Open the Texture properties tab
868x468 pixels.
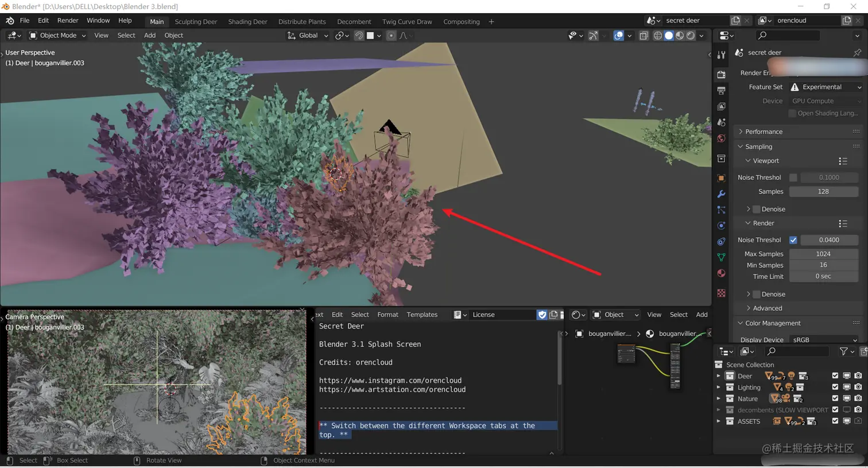(x=721, y=293)
